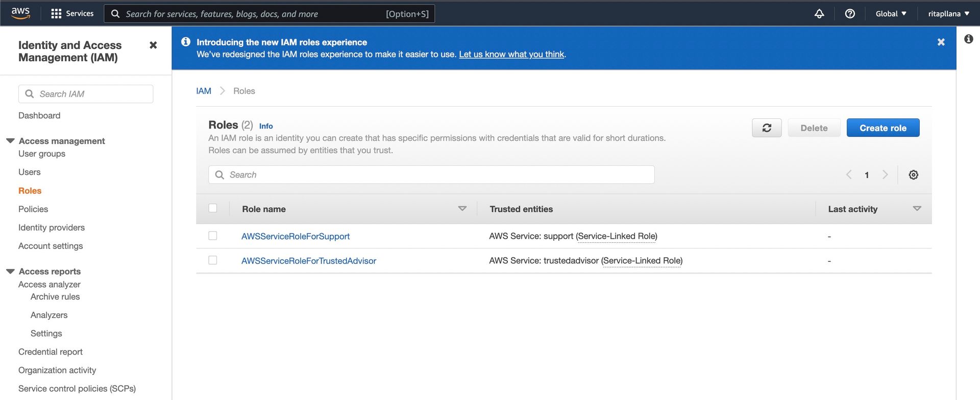
Task: Open the AWSServiceRoleForSupport role link
Action: click(x=296, y=236)
